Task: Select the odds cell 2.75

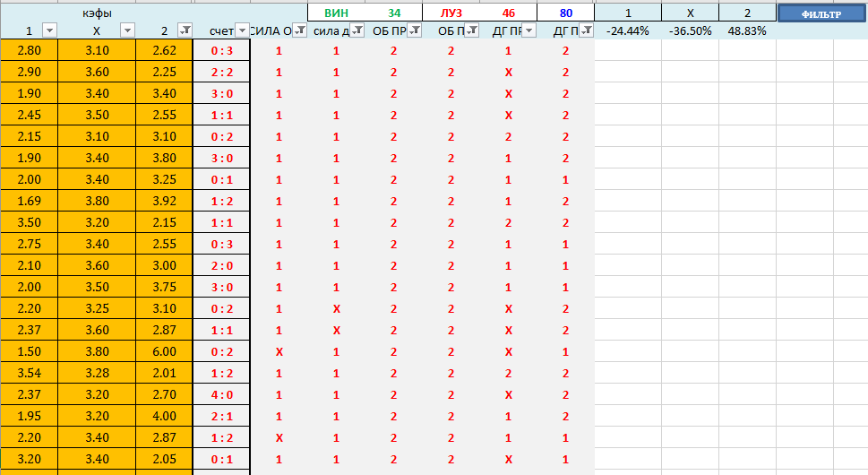Action: tap(30, 244)
